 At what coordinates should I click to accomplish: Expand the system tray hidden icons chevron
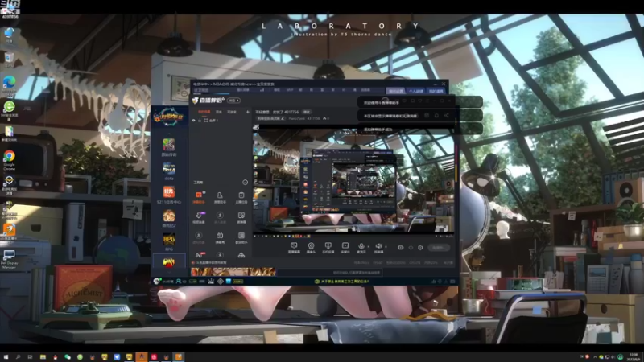(595, 357)
